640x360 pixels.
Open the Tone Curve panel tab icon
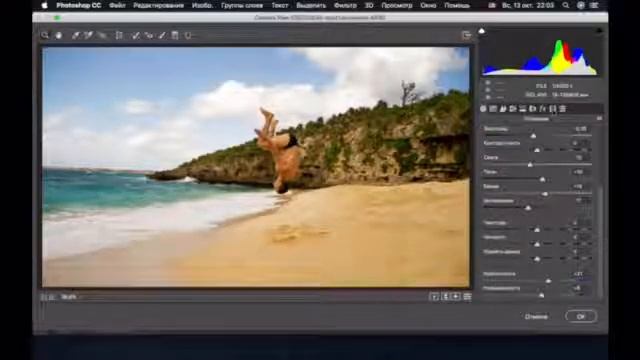coord(493,109)
